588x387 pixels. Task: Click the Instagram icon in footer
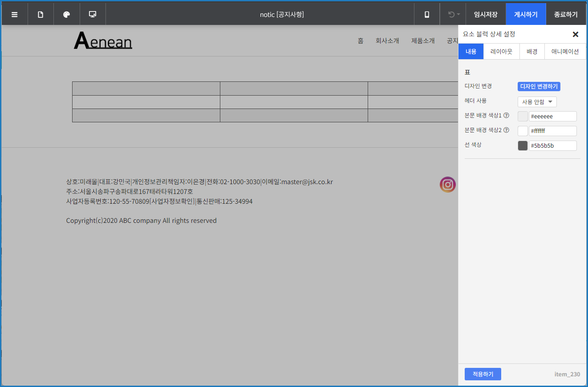[x=447, y=185]
